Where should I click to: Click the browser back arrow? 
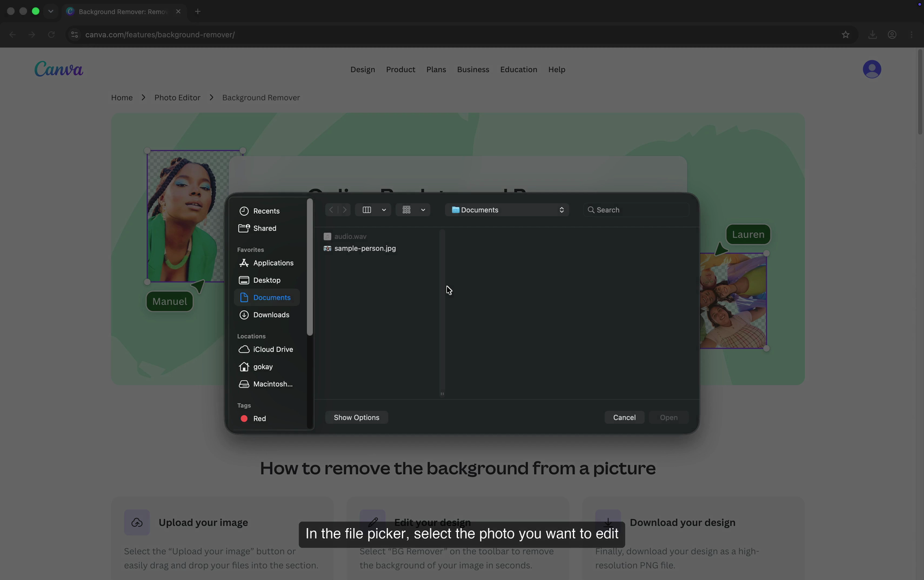[x=13, y=35]
